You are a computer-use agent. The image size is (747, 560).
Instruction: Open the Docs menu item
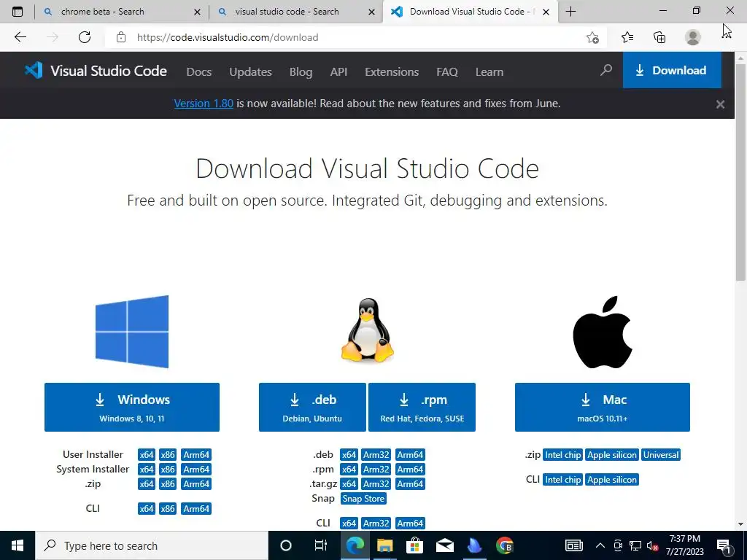[x=198, y=72]
